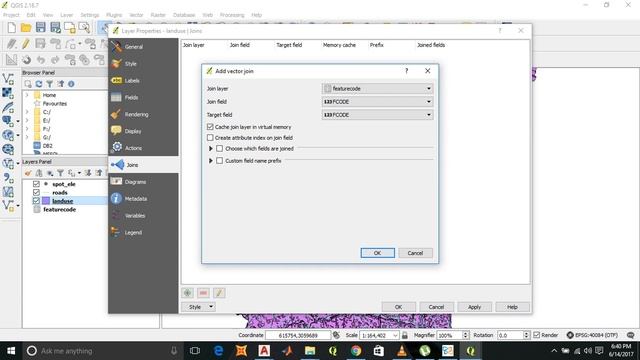Screen dimensions: 640x360
Task: Open the Legend properties section
Action: (143, 232)
